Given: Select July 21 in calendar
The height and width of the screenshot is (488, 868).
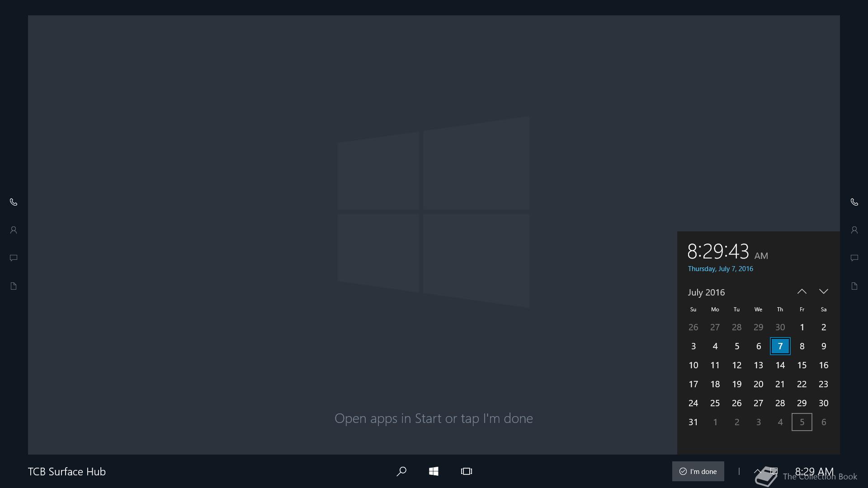Looking at the screenshot, I should (x=780, y=384).
